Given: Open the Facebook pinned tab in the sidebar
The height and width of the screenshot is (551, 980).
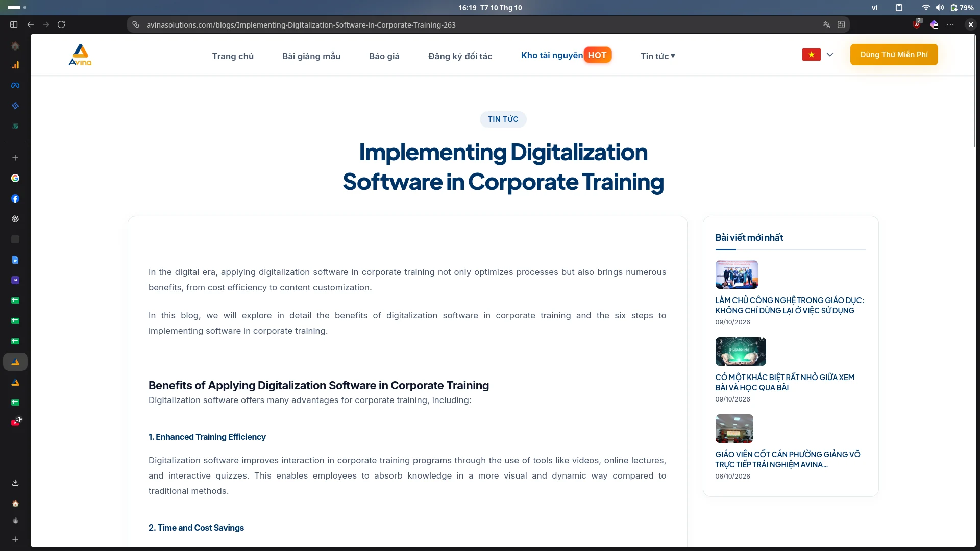Looking at the screenshot, I should tap(15, 198).
